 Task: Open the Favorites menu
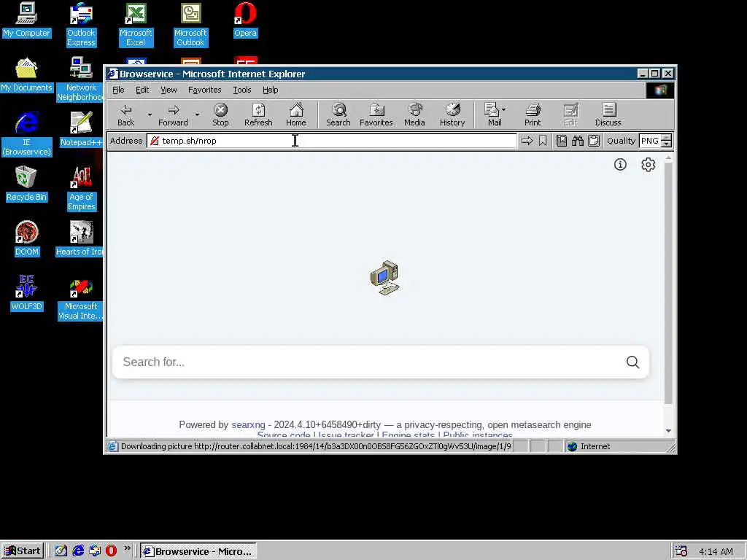[204, 90]
